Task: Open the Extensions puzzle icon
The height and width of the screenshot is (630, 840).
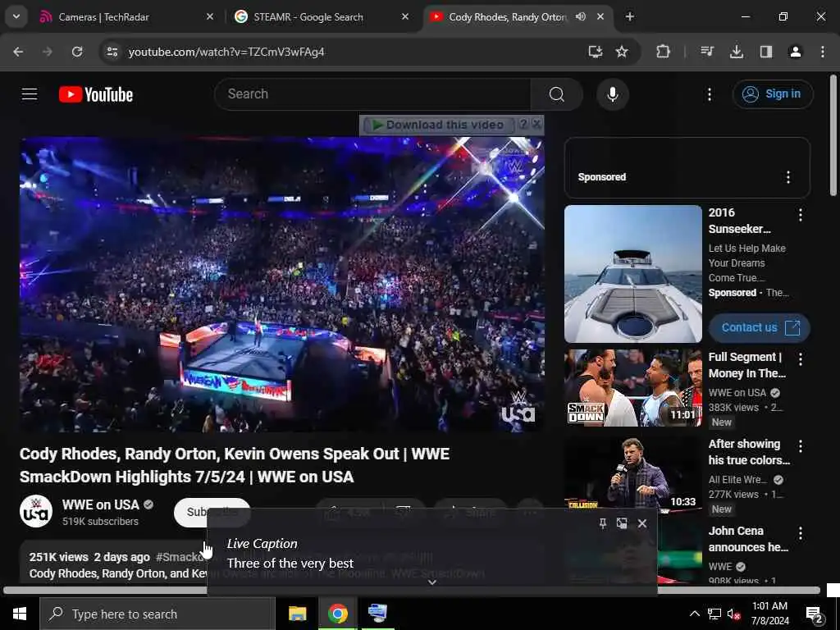Action: pyautogui.click(x=663, y=52)
